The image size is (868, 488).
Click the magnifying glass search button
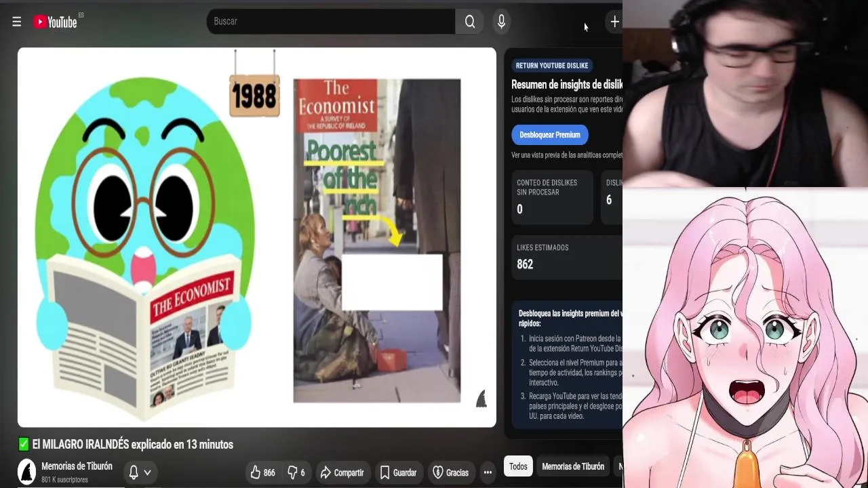pyautogui.click(x=470, y=22)
